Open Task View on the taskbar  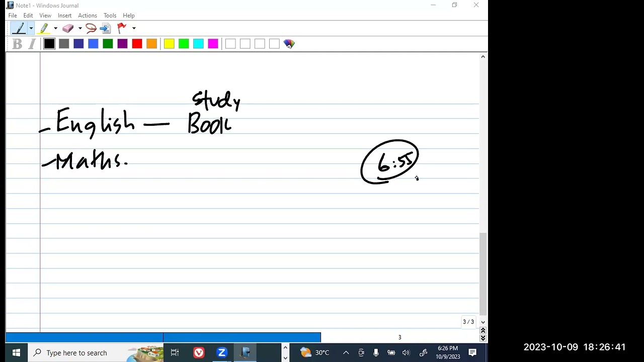(175, 353)
